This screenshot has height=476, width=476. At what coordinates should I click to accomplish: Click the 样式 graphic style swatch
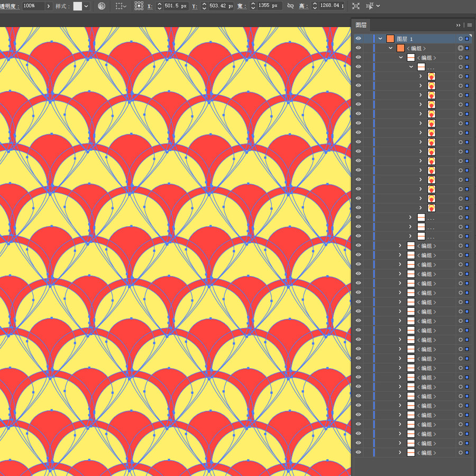click(77, 6)
